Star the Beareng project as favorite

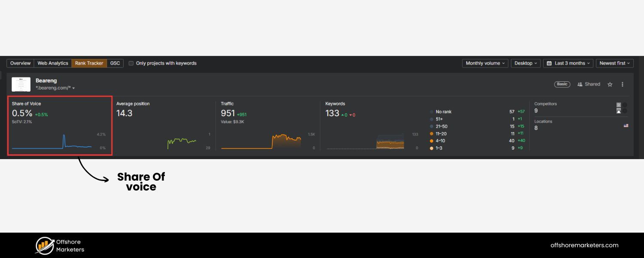(x=610, y=84)
